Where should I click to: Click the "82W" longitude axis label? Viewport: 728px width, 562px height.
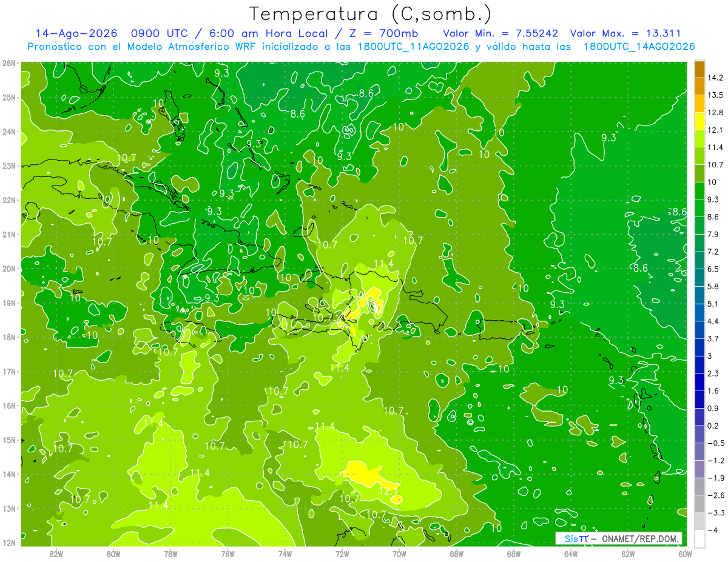(56, 554)
